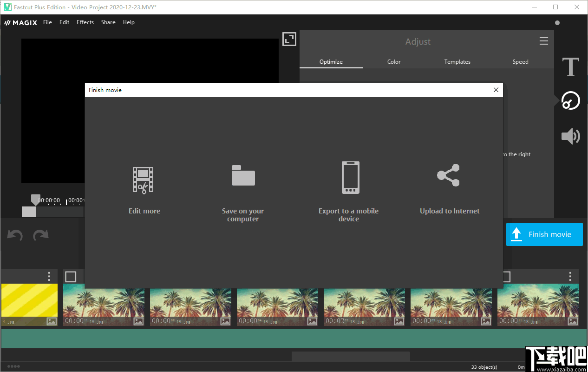Close the Finish movie dialog
588x372 pixels.
click(x=496, y=90)
